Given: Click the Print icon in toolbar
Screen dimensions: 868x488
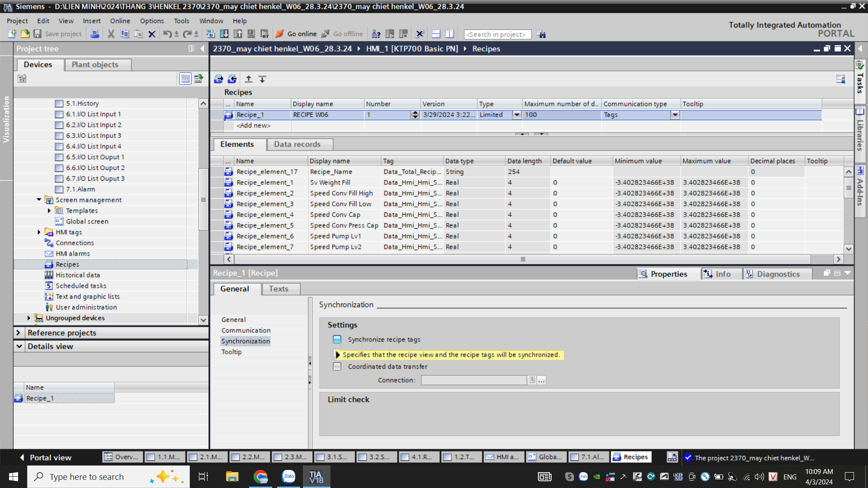Looking at the screenshot, I should pyautogui.click(x=94, y=34).
